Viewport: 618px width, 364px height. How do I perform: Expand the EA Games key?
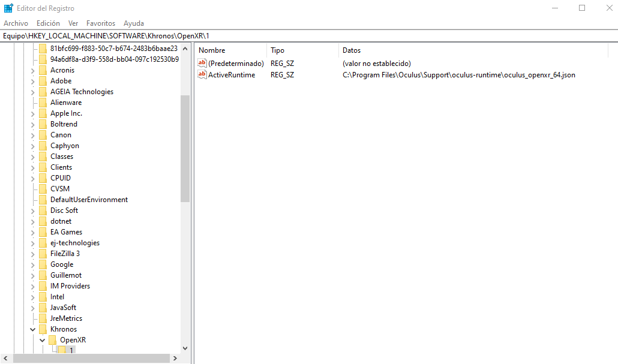pos(33,233)
